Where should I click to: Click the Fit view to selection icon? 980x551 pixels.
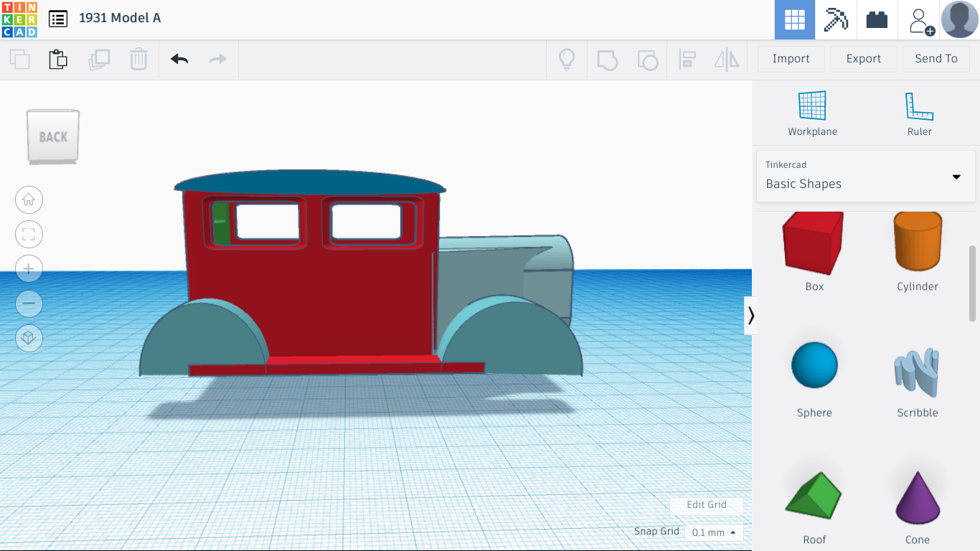click(29, 234)
